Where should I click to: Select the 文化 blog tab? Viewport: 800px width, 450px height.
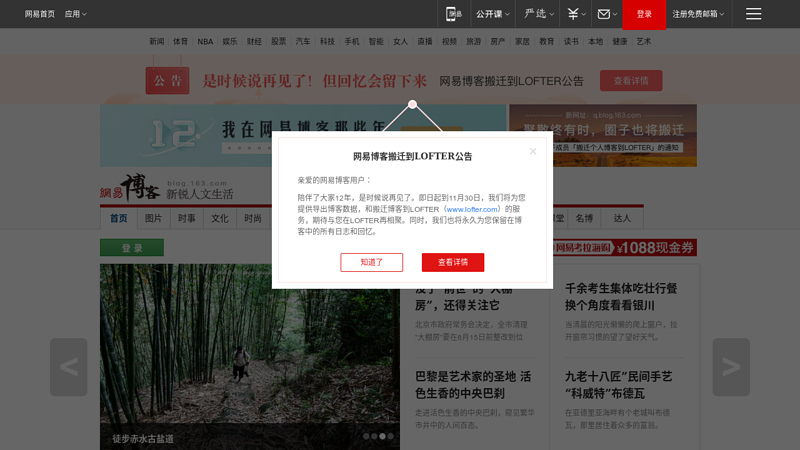click(220, 218)
